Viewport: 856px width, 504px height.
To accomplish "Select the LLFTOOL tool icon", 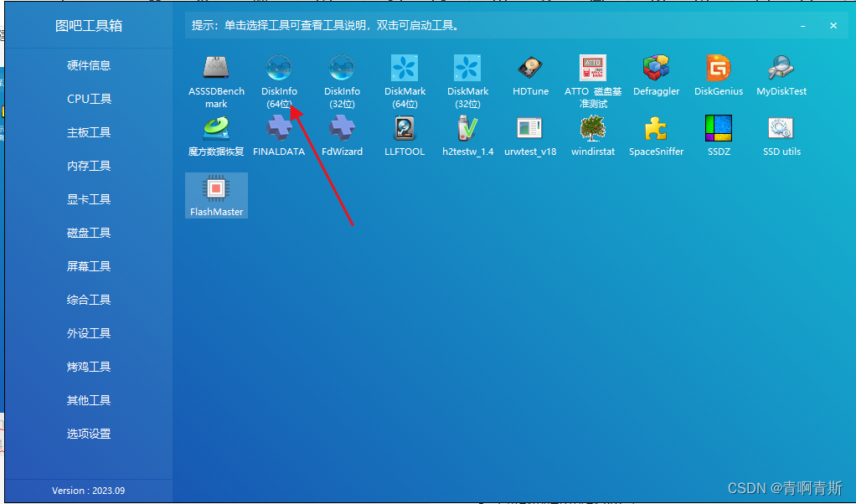I will [405, 128].
